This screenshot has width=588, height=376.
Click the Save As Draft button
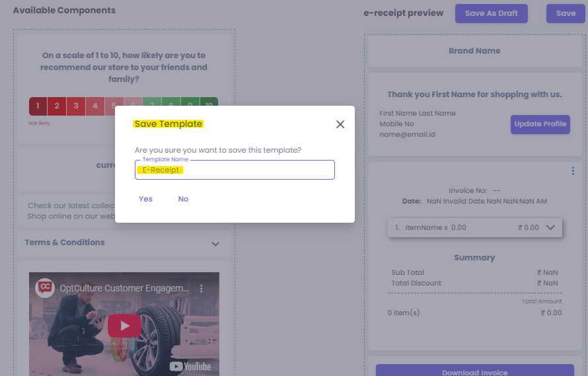491,13
